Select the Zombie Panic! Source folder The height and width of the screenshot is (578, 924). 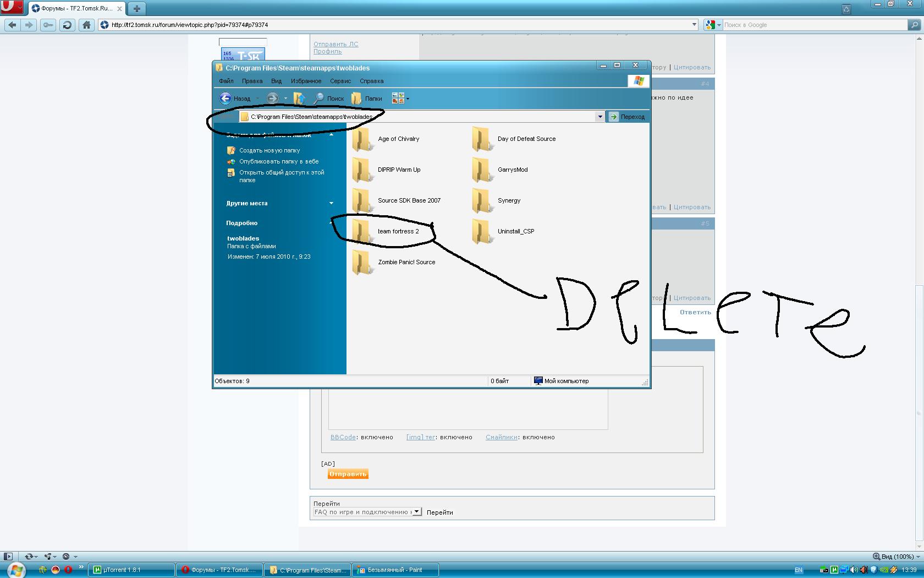[x=393, y=262]
